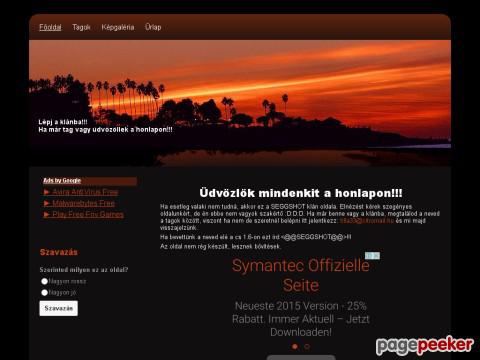Open the Play Free Env Games ad link

coord(88,214)
